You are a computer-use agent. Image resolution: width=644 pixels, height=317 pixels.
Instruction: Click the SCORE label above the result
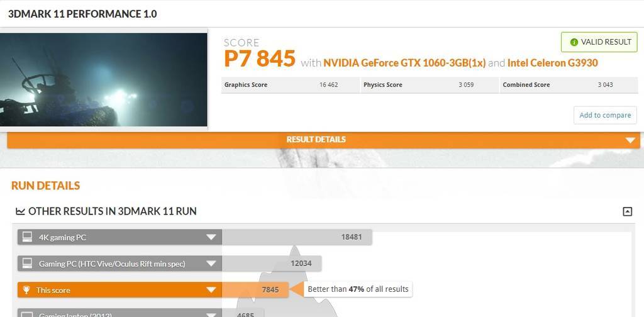[x=241, y=43]
